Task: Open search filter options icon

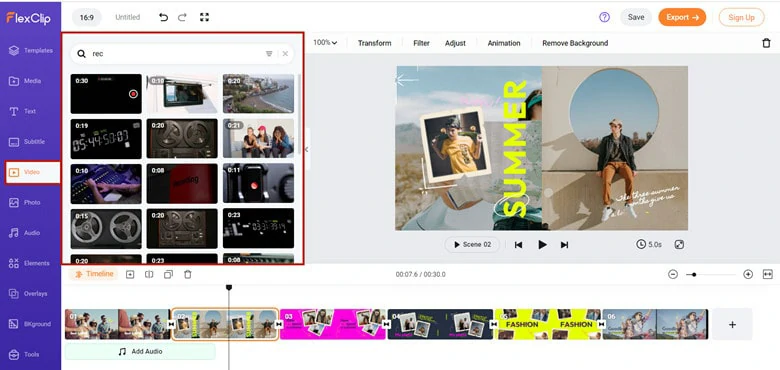Action: [x=269, y=54]
